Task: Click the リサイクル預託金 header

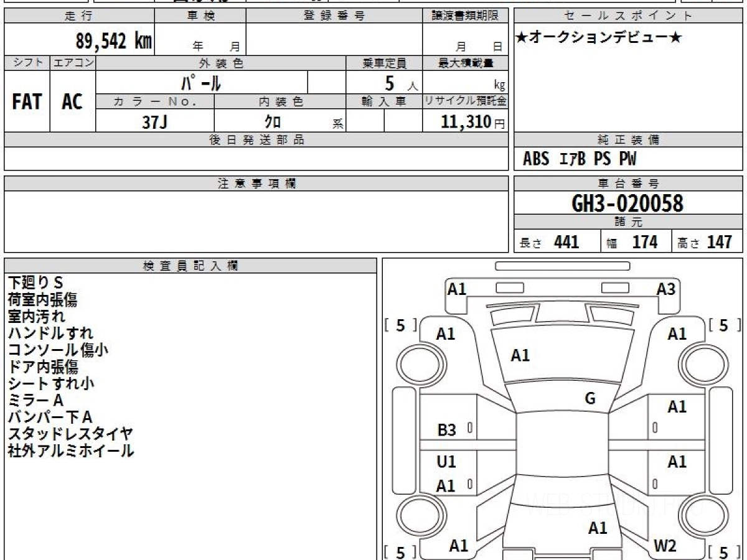Action: point(466,102)
